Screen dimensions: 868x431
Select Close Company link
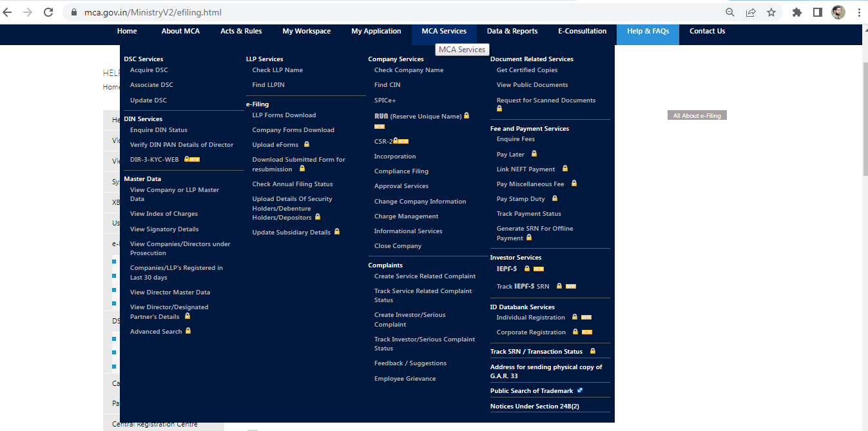(398, 245)
